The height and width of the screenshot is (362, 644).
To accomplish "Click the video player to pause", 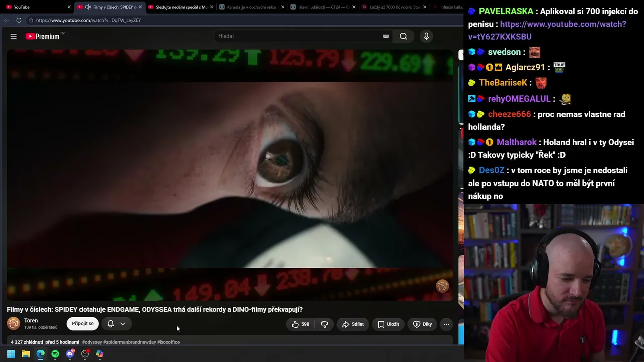I will click(230, 174).
